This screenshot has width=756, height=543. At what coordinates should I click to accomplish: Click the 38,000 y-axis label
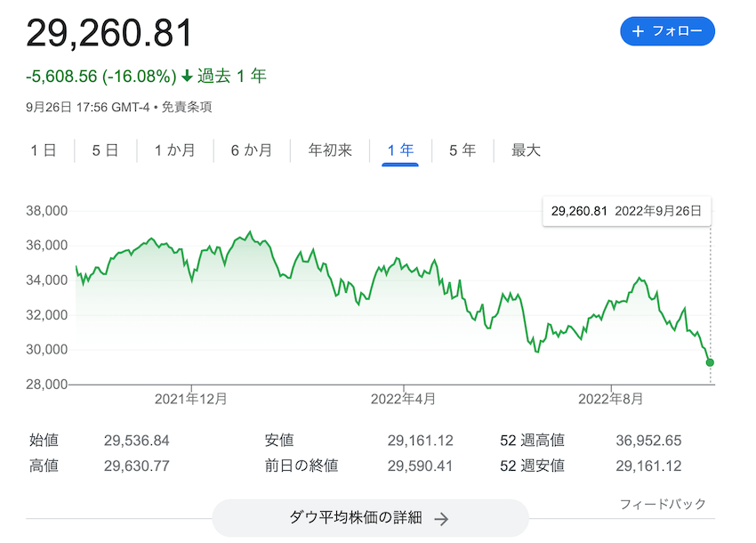pyautogui.click(x=47, y=211)
